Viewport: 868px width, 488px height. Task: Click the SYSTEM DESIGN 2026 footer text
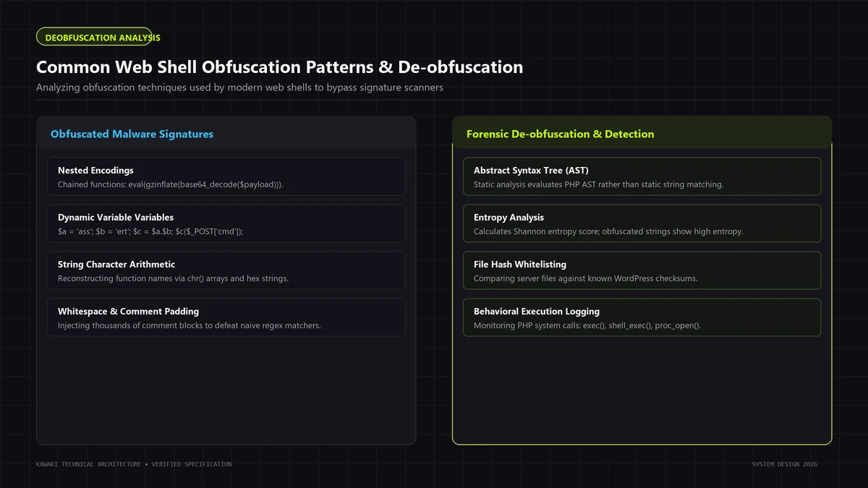point(785,464)
